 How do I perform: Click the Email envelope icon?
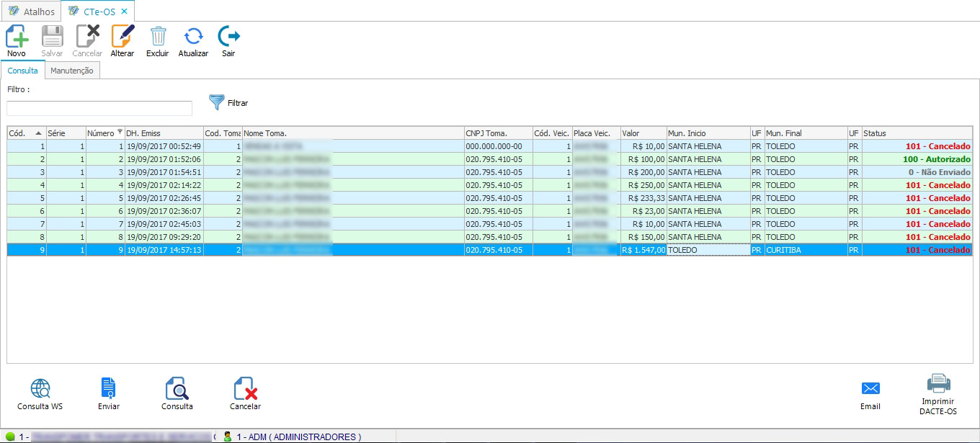[x=870, y=389]
